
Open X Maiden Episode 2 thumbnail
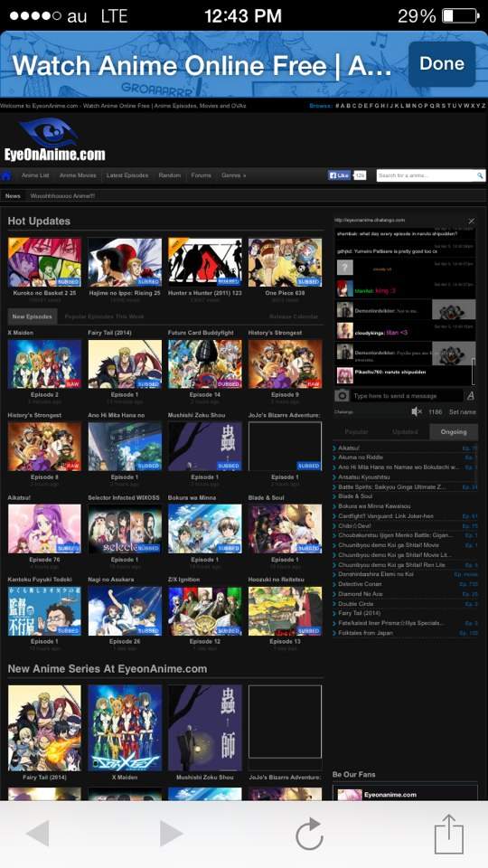click(44, 363)
